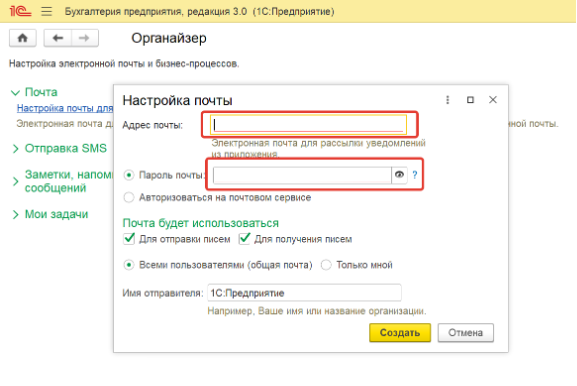Focus the Пароль почты input field
Screen dimensions: 577x386
[302, 175]
